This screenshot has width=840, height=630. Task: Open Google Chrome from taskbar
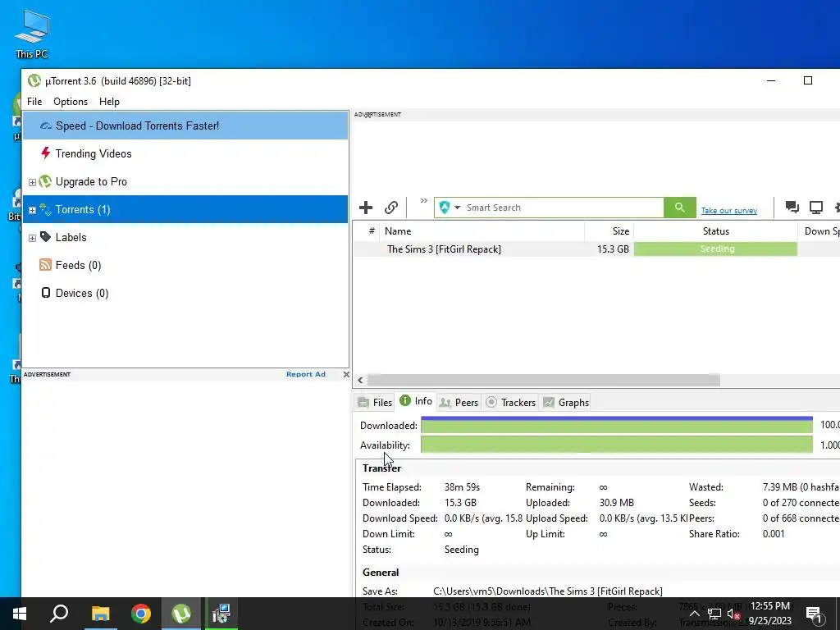click(x=141, y=614)
